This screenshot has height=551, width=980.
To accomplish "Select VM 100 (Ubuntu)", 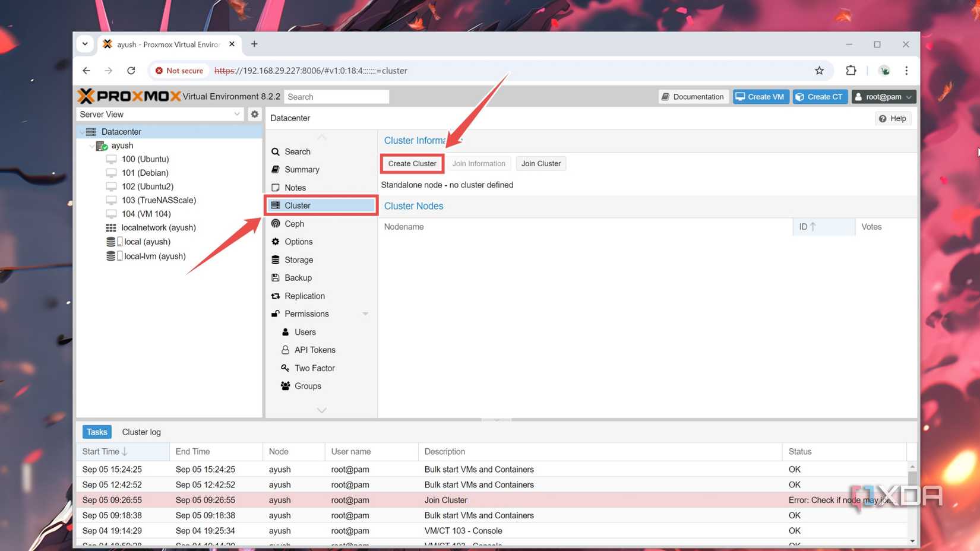I will [x=145, y=159].
